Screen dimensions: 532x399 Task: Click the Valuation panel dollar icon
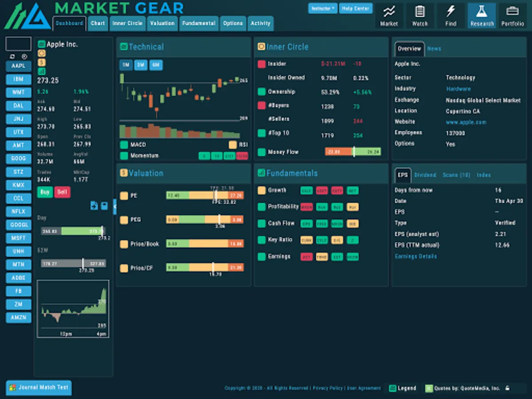tap(124, 173)
